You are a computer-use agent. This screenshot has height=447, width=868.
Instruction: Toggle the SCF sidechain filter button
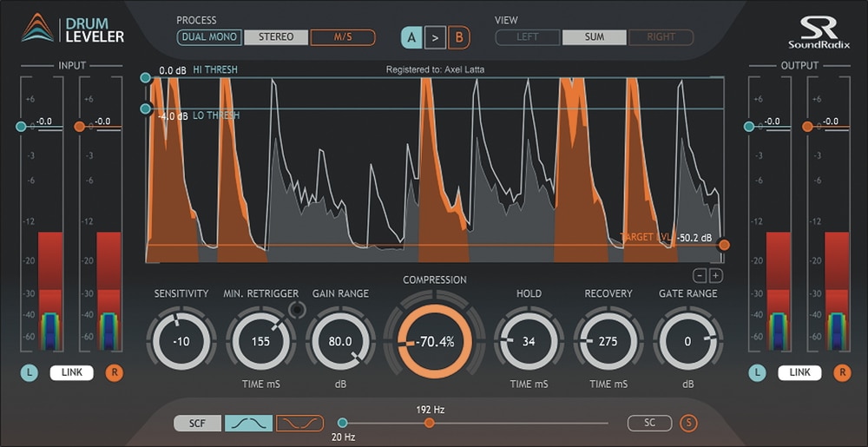198,424
